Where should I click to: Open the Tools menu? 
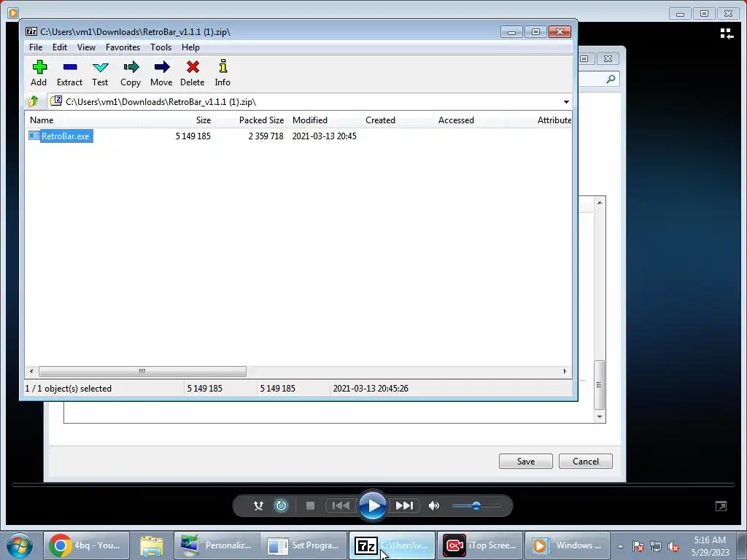(x=161, y=47)
